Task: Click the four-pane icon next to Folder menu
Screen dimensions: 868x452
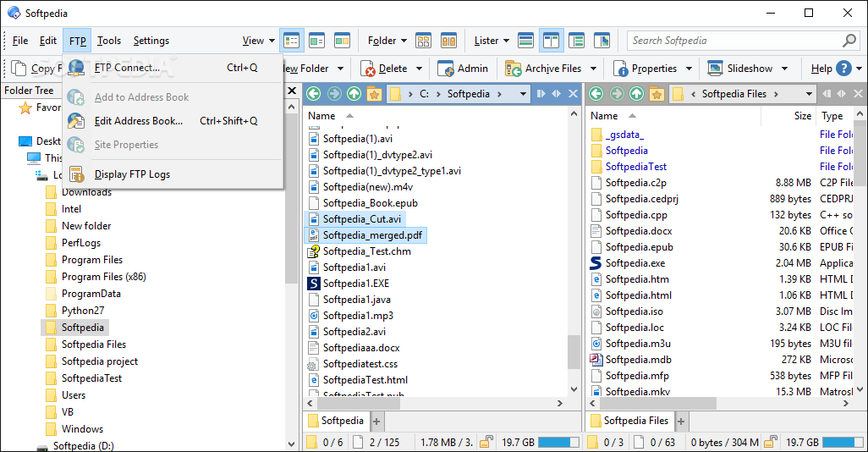Action: click(424, 41)
